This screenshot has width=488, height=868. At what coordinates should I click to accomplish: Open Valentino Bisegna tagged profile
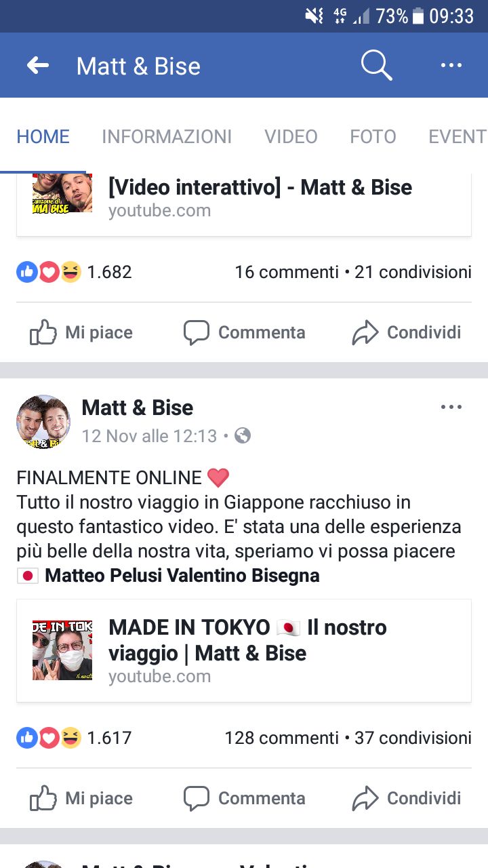(243, 576)
